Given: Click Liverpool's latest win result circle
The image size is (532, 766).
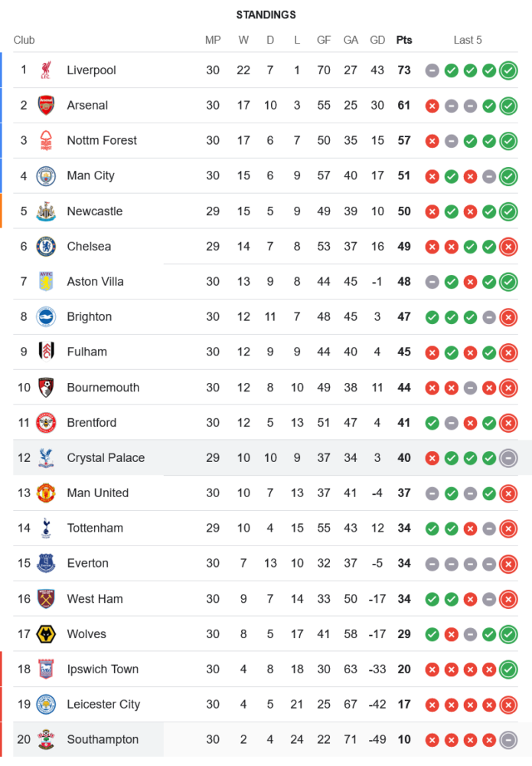Looking at the screenshot, I should pyautogui.click(x=508, y=70).
